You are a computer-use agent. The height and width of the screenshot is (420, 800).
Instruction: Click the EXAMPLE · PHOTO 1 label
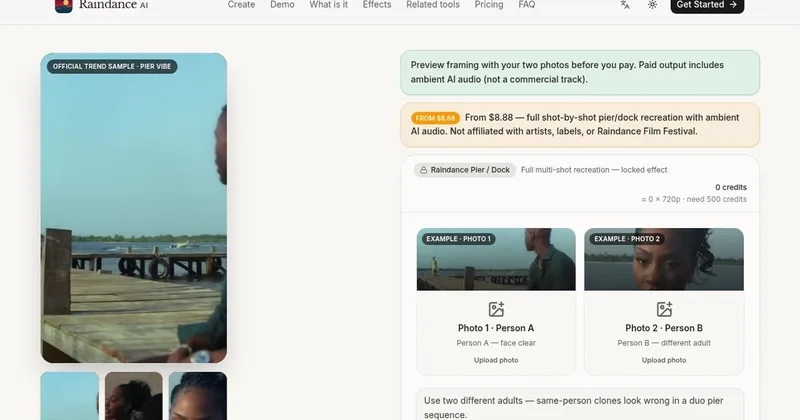[458, 239]
